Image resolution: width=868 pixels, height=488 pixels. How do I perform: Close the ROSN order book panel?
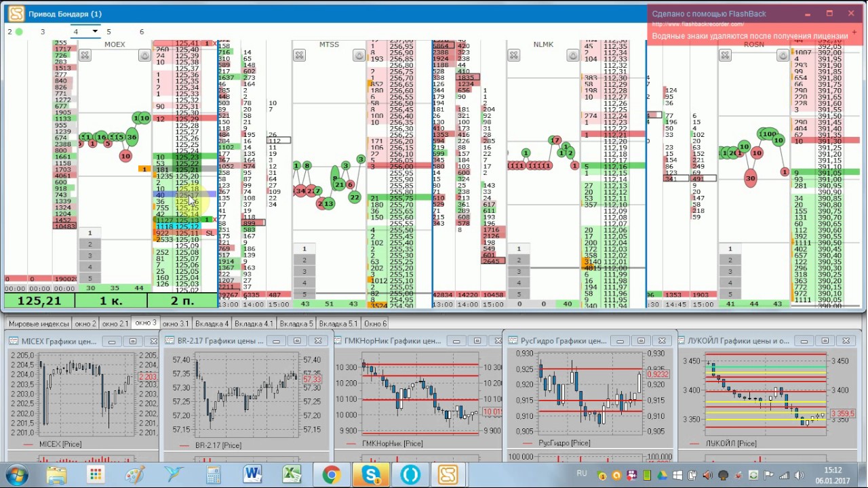point(726,56)
